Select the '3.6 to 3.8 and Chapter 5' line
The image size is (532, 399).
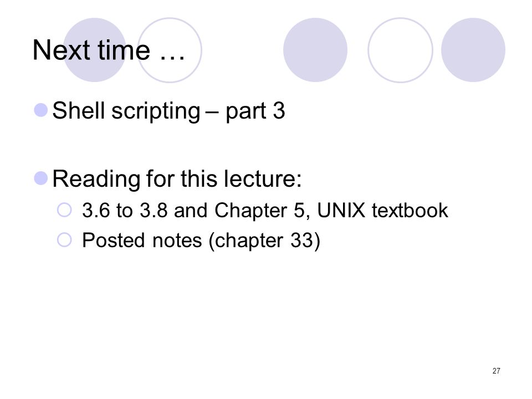(265, 211)
